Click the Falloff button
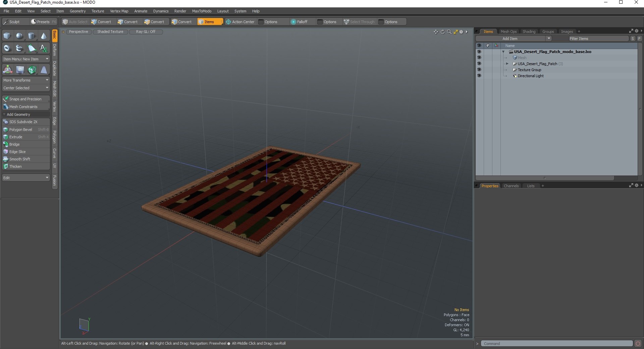This screenshot has height=349, width=644. coord(299,22)
